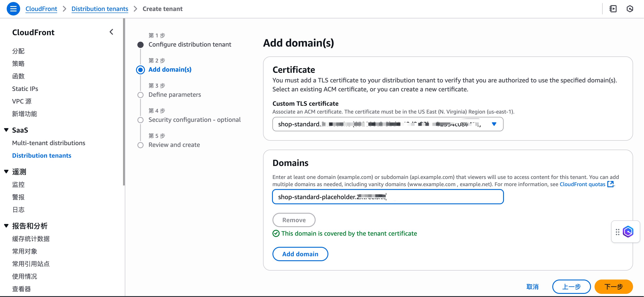Select the Define parameters step circle

point(140,95)
